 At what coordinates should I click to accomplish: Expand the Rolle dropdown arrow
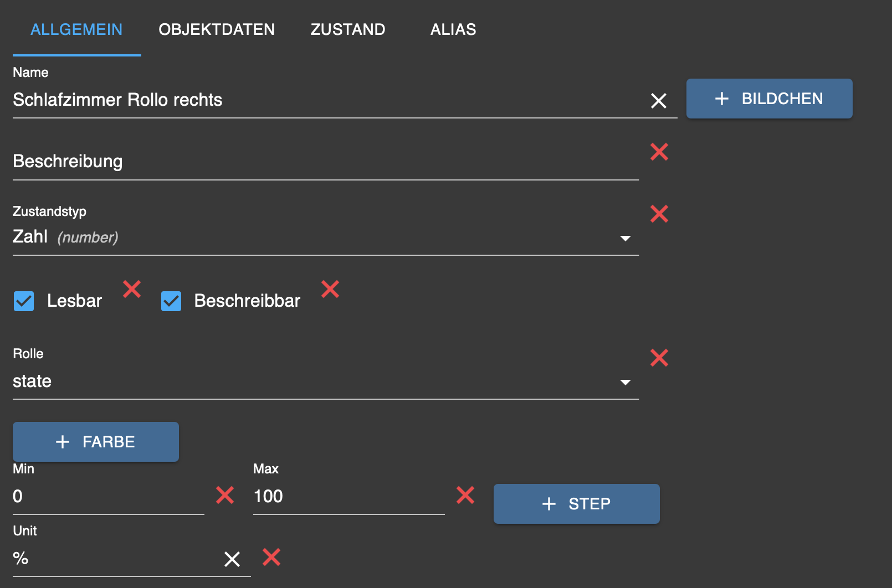click(625, 382)
